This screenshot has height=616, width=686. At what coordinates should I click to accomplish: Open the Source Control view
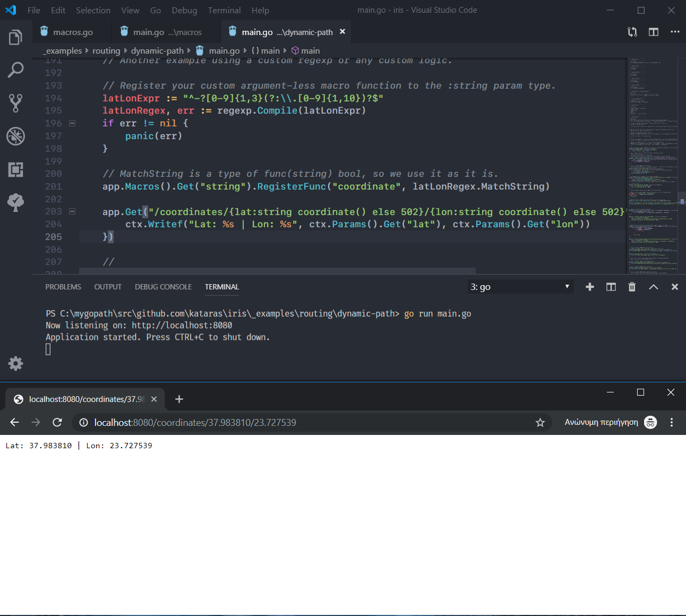coord(15,103)
